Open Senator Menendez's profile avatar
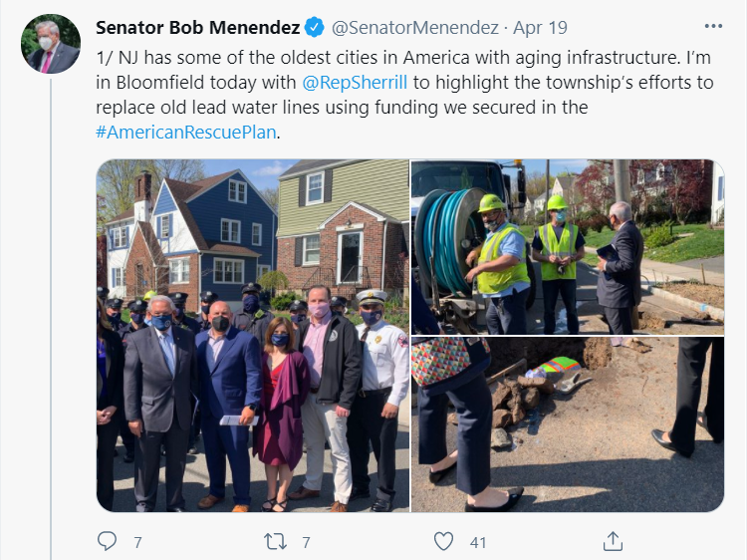 (x=51, y=44)
